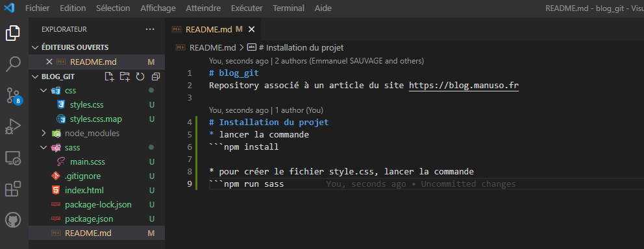
Task: Click the EXPLORATEUR panel title
Action: (x=64, y=30)
